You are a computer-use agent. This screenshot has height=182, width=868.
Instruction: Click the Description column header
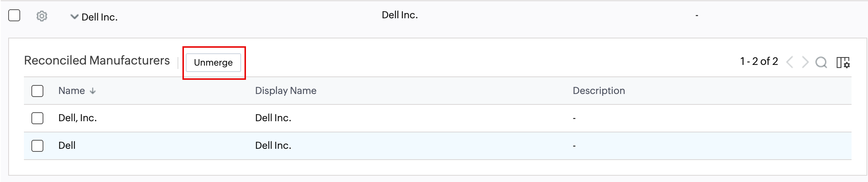(598, 91)
